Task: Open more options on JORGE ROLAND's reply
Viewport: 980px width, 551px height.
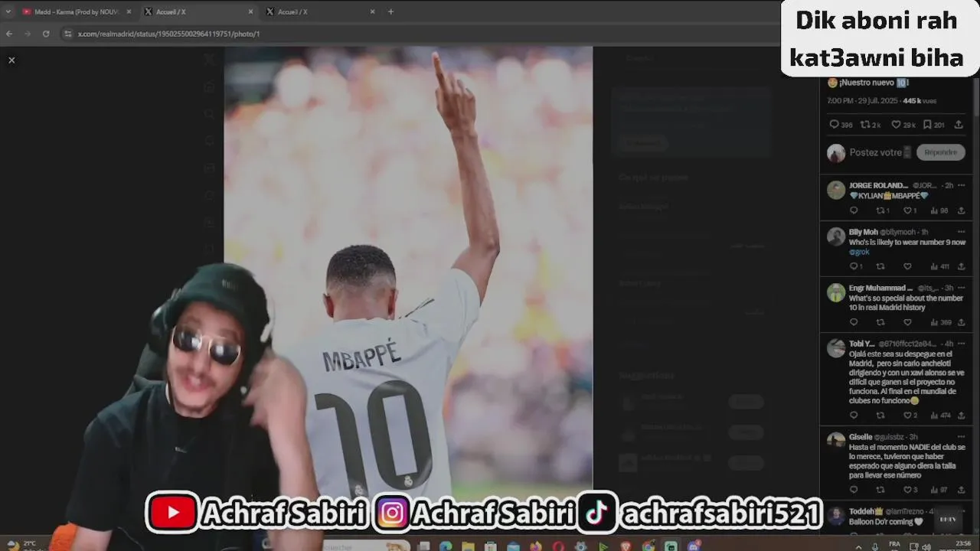Action: (x=961, y=185)
